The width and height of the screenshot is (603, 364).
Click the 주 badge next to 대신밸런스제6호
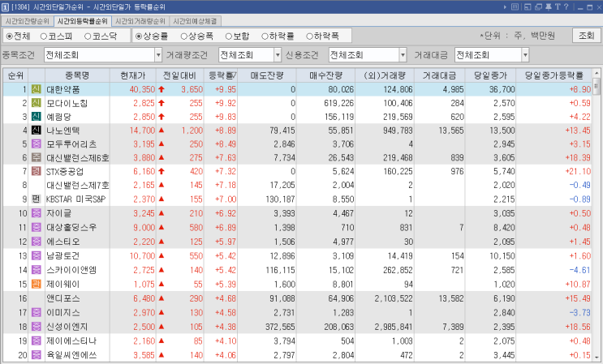pyautogui.click(x=37, y=157)
